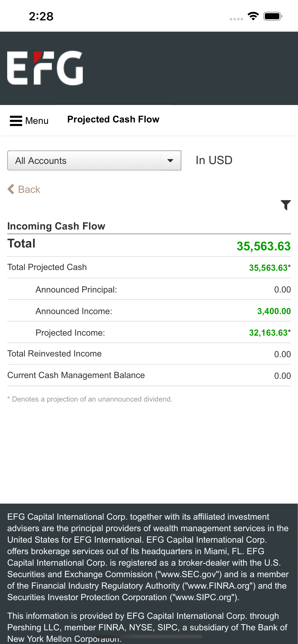Tap the Back chevron arrow
This screenshot has height=644, width=298.
(11, 189)
